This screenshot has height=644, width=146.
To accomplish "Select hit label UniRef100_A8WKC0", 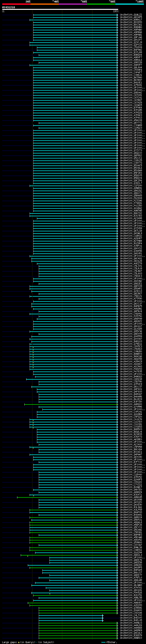I will pyautogui.click(x=131, y=638).
